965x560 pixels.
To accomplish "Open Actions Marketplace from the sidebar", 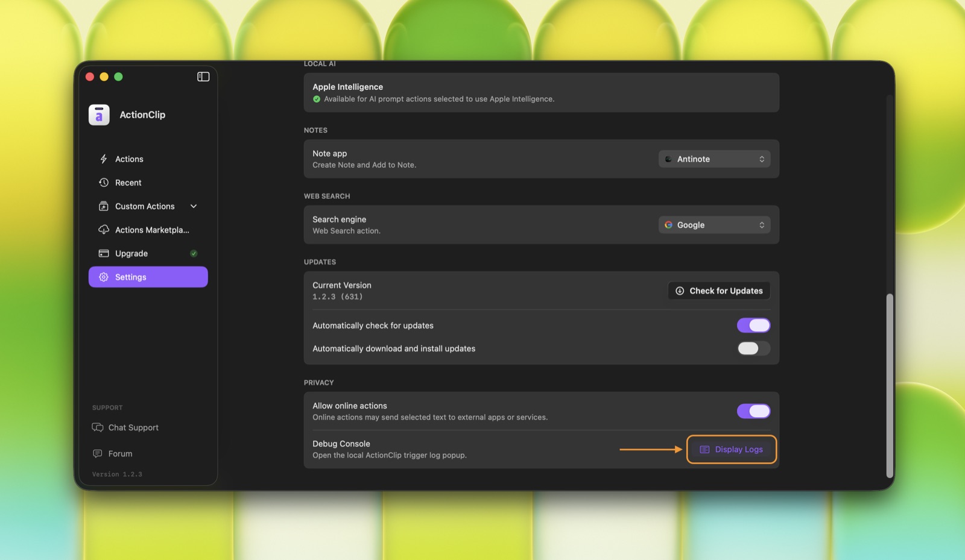I will (x=148, y=230).
